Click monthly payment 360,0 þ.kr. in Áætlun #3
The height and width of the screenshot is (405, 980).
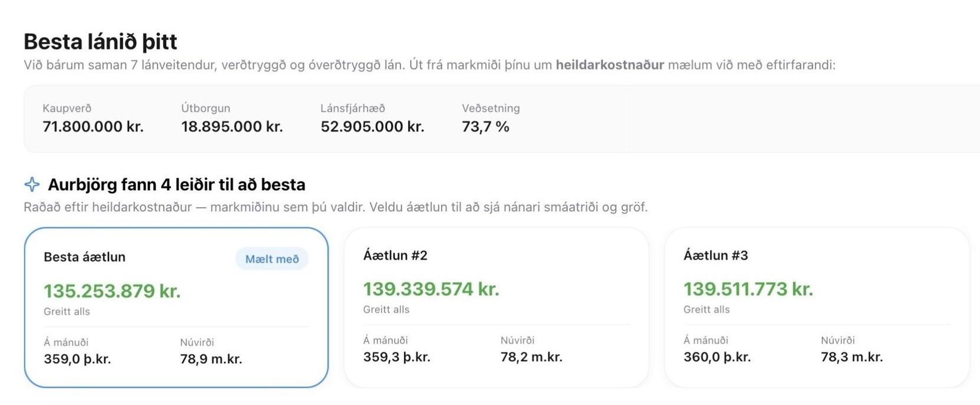pos(717,357)
